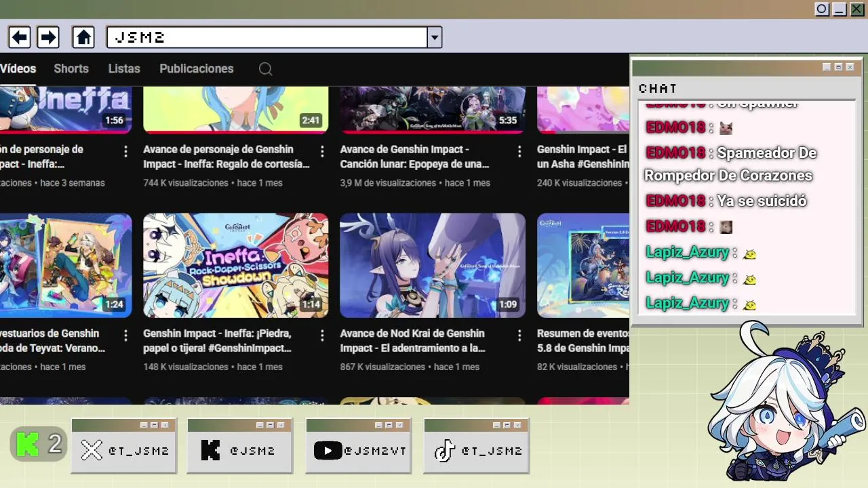
Task: Click chat message 'Spameador De Rompedor De Corazones'
Action: [x=730, y=164]
